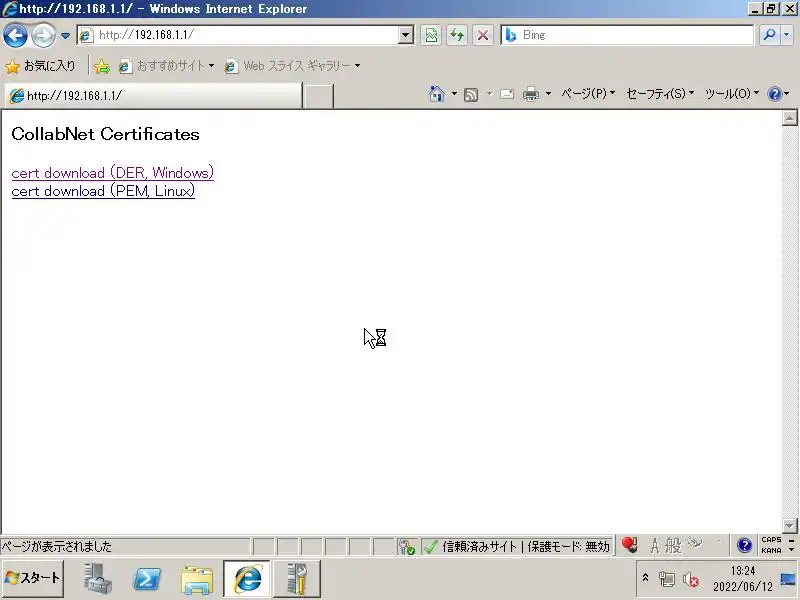Click the address bar showing http://192.168.1.1/
This screenshot has width=800, height=600.
[238, 35]
